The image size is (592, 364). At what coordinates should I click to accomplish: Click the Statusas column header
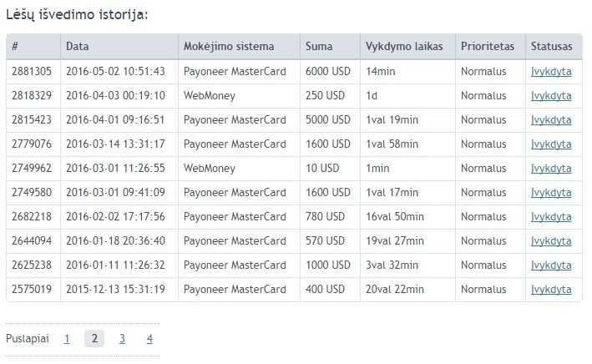click(x=551, y=47)
